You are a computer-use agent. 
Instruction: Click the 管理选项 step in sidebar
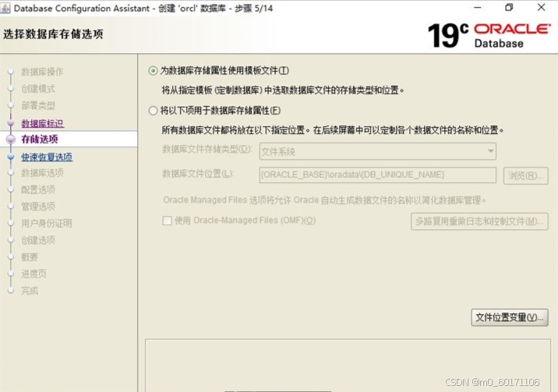38,207
